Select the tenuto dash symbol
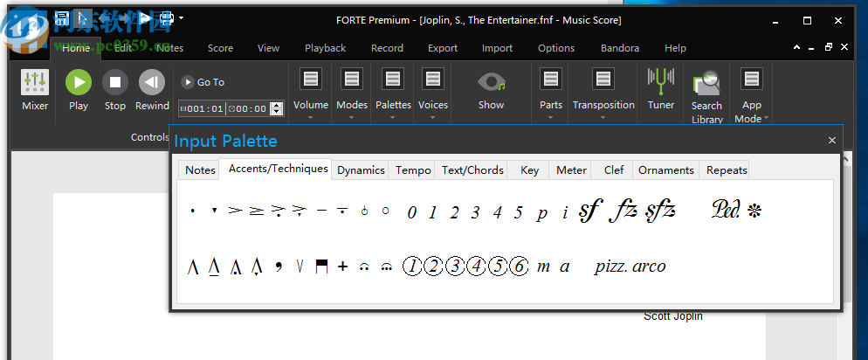 coord(321,211)
